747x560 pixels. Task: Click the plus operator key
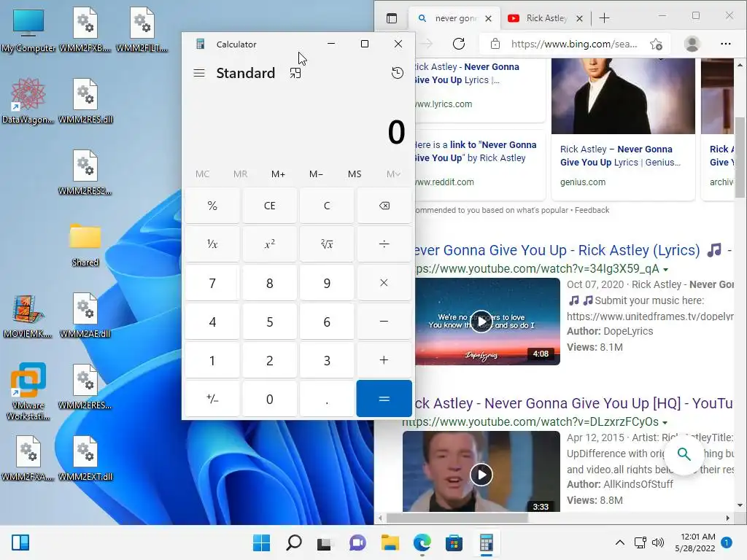click(384, 360)
